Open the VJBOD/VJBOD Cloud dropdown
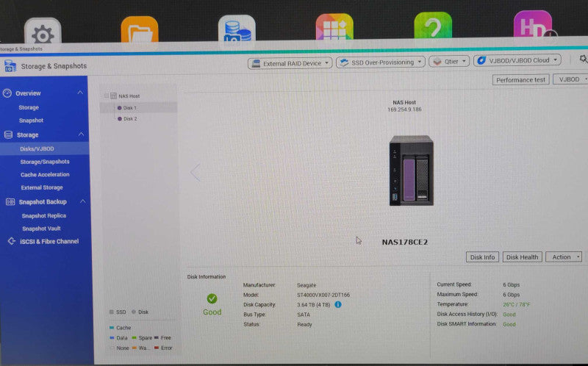Viewport: 588px width, 366px height. [517, 60]
